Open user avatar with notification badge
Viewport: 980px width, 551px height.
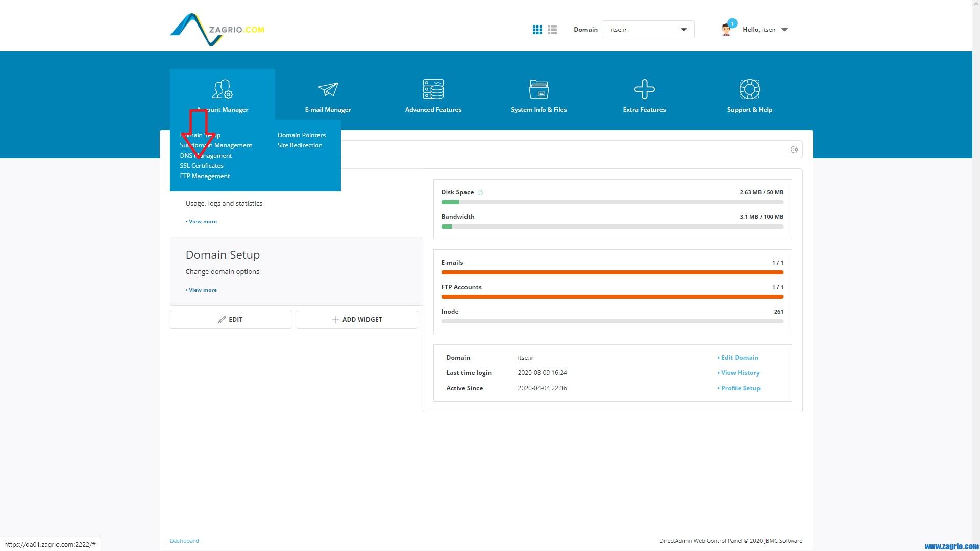(x=727, y=29)
